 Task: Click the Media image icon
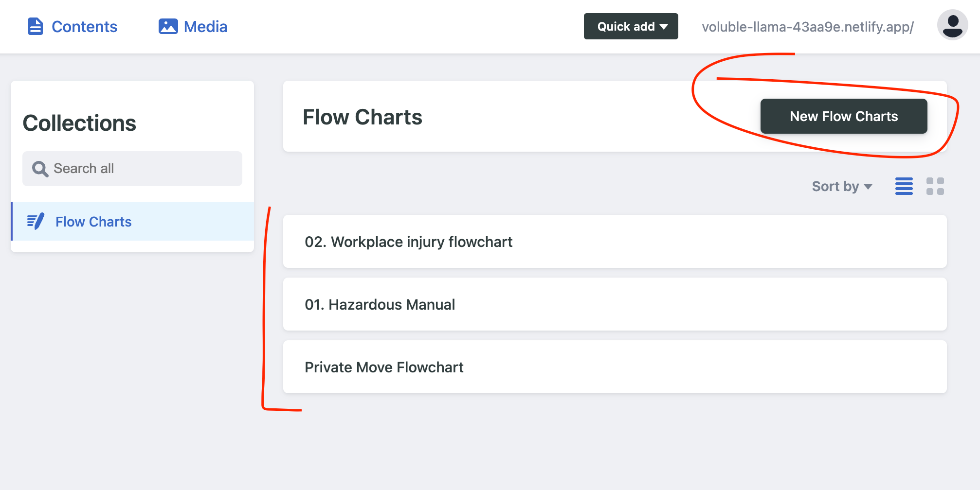click(x=168, y=27)
